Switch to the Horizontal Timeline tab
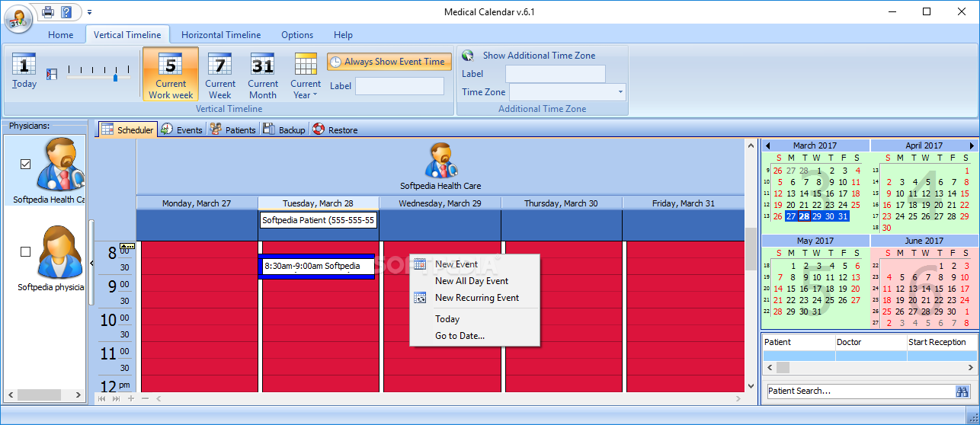This screenshot has height=425, width=980. [221, 34]
